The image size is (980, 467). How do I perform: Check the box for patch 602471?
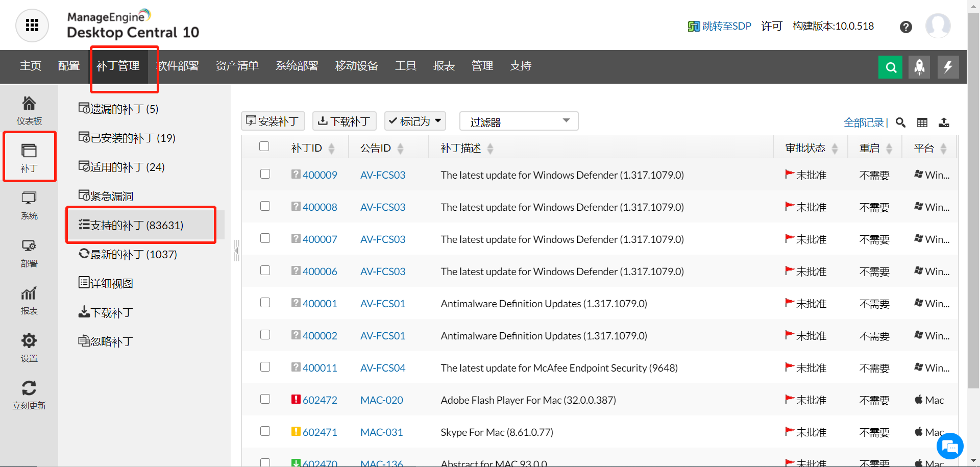[265, 431]
